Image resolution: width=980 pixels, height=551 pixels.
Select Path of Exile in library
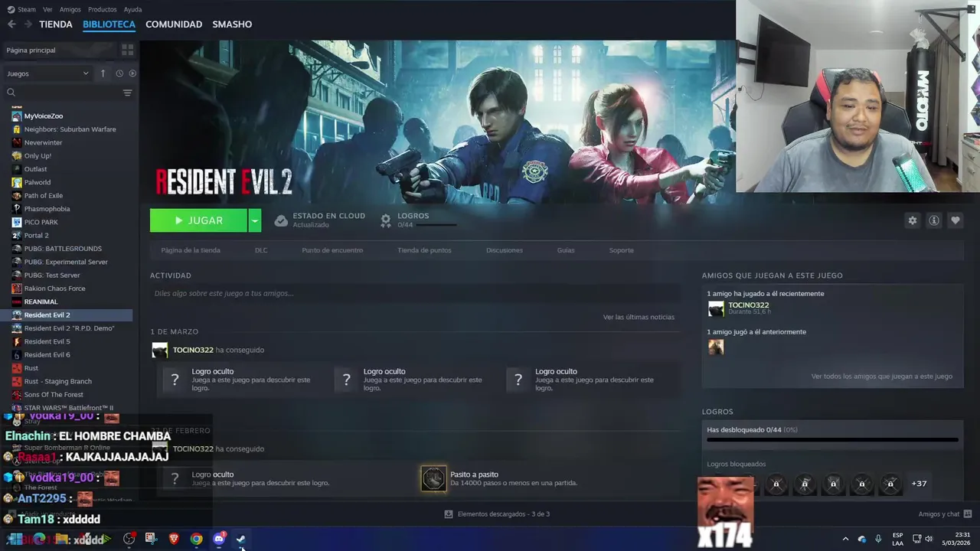point(43,196)
